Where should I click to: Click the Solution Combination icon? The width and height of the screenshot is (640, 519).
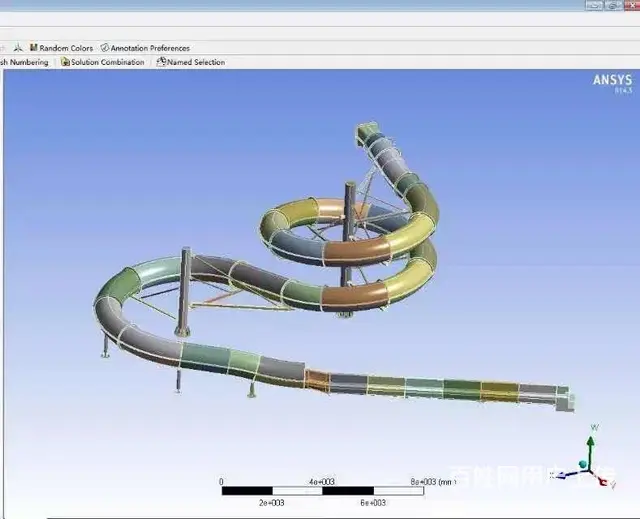click(x=65, y=62)
